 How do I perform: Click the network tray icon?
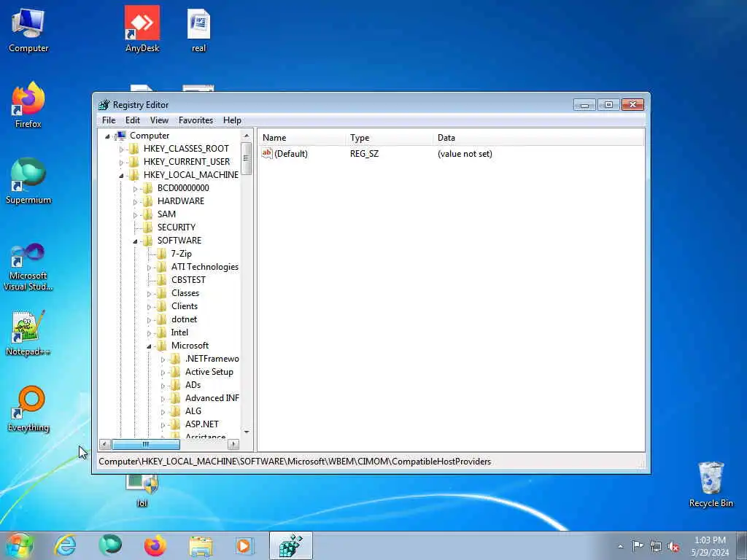pyautogui.click(x=656, y=546)
